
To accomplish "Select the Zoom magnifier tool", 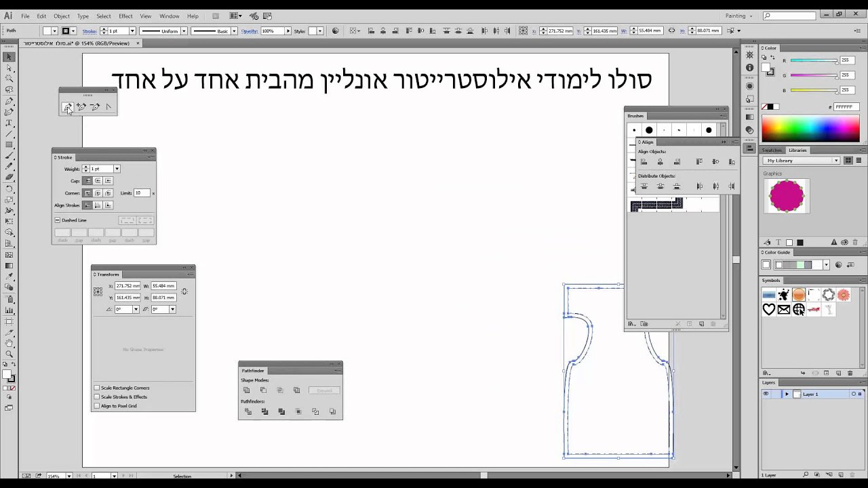I will point(9,354).
